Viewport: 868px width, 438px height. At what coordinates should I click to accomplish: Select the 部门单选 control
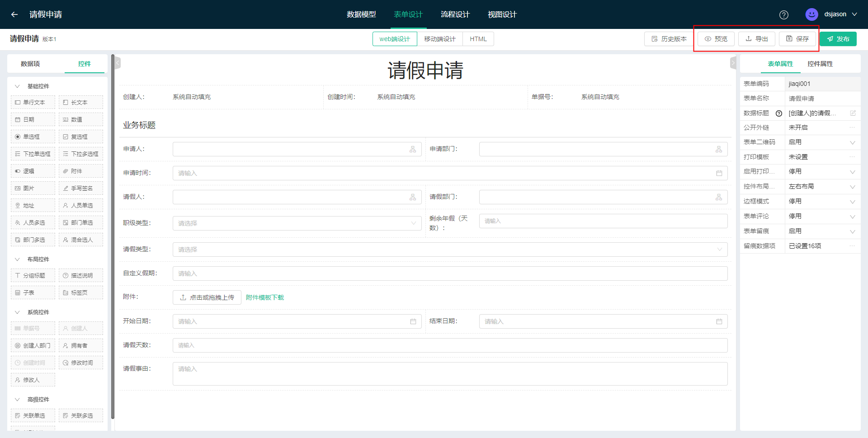81,222
